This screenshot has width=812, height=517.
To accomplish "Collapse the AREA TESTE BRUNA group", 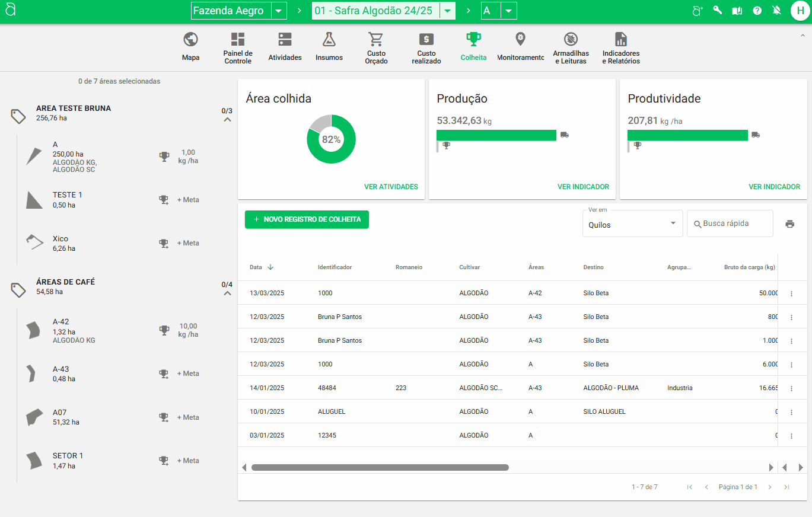I will 227,120.
